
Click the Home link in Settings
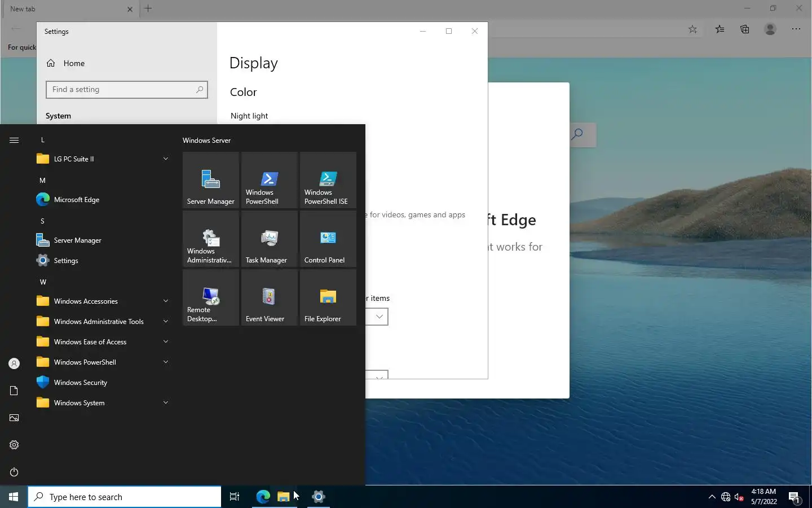66,63
